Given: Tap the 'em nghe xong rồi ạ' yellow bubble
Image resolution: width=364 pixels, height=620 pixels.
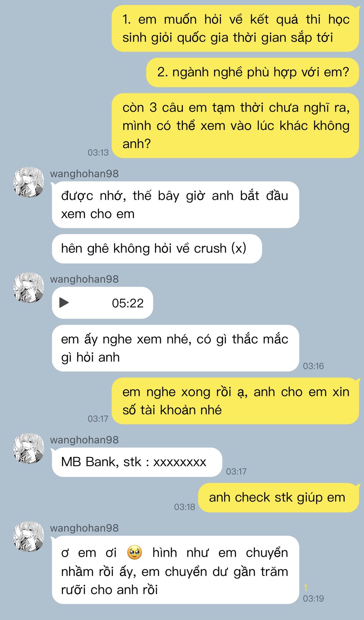Looking at the screenshot, I should click(235, 401).
